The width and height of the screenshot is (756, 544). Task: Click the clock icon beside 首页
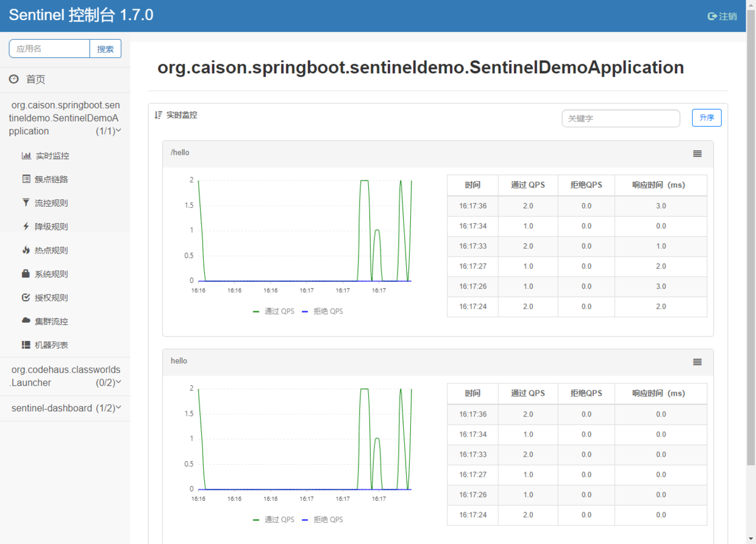point(13,79)
